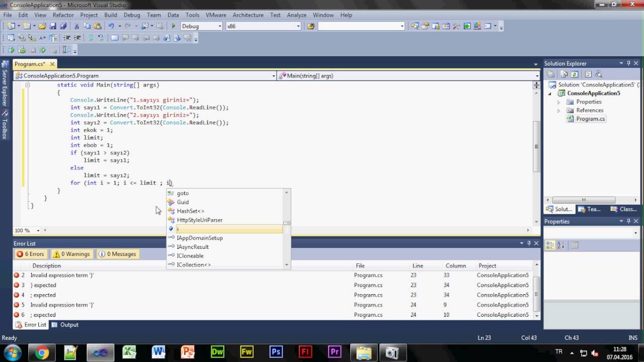
Task: Click the code editor vertical scrollbar thumb
Action: (536, 147)
